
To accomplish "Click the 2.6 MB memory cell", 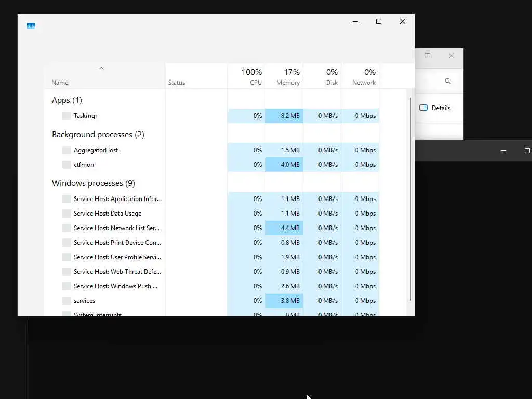I will (284, 286).
